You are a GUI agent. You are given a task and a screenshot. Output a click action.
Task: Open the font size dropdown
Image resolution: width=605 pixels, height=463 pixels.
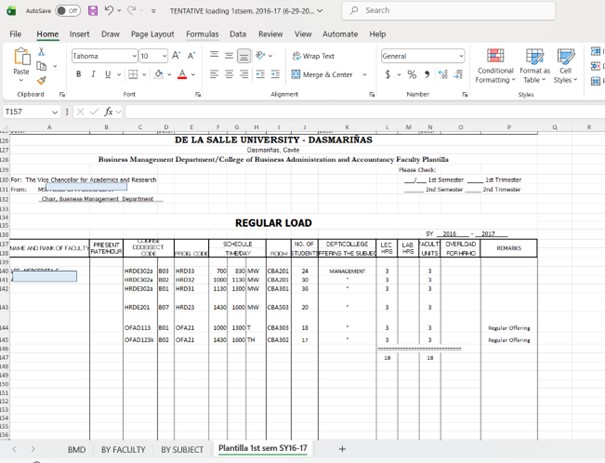pyautogui.click(x=165, y=56)
